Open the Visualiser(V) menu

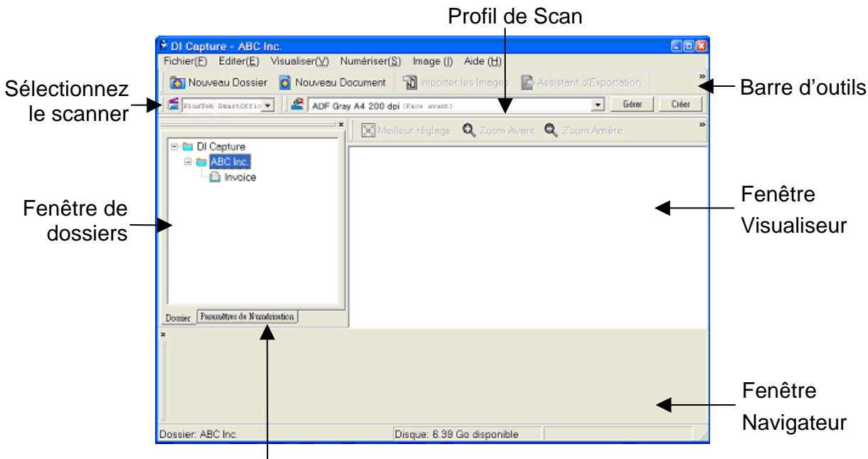300,61
